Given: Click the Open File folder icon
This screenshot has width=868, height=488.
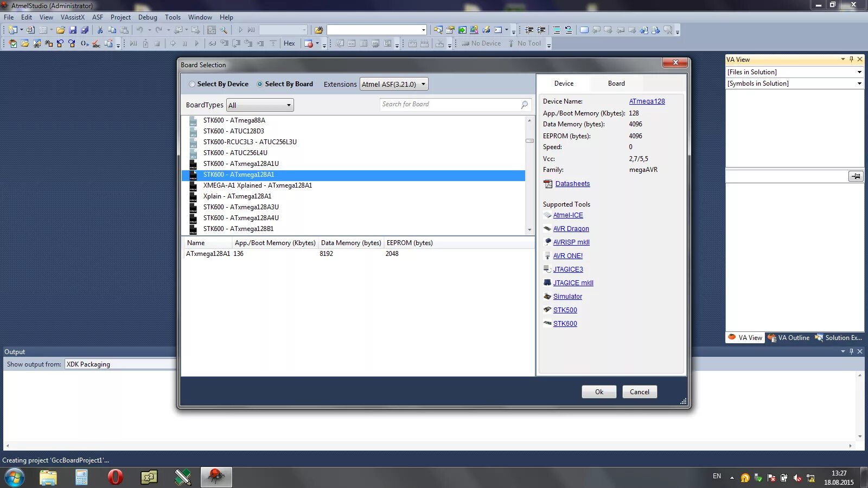Looking at the screenshot, I should (x=61, y=30).
